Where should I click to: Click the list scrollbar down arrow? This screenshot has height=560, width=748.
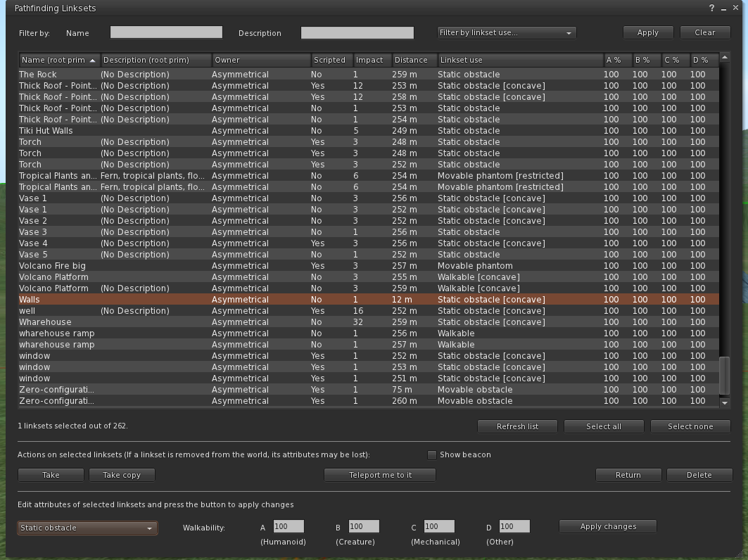(x=725, y=403)
